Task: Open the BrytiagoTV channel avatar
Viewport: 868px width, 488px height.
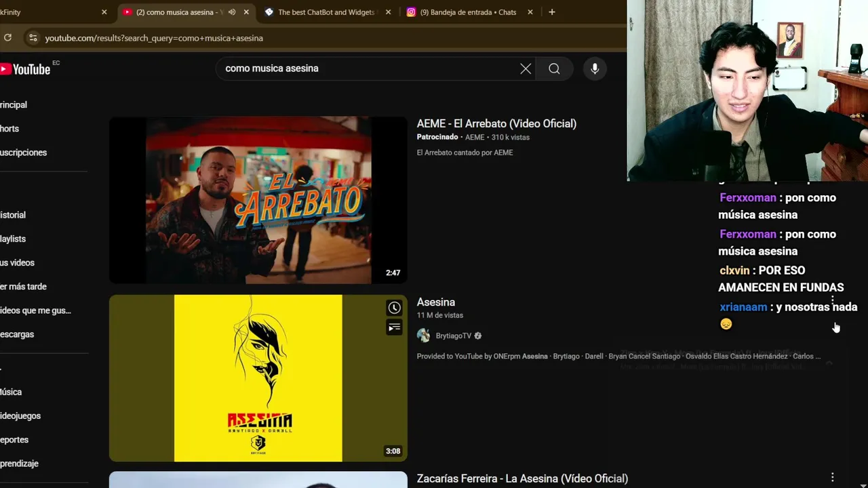Action: (x=423, y=335)
